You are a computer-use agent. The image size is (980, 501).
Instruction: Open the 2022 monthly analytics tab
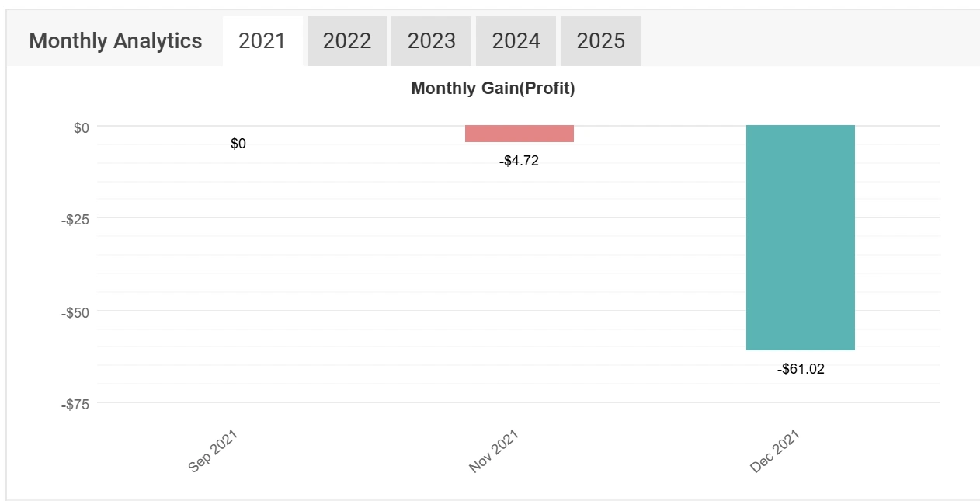[x=347, y=41]
